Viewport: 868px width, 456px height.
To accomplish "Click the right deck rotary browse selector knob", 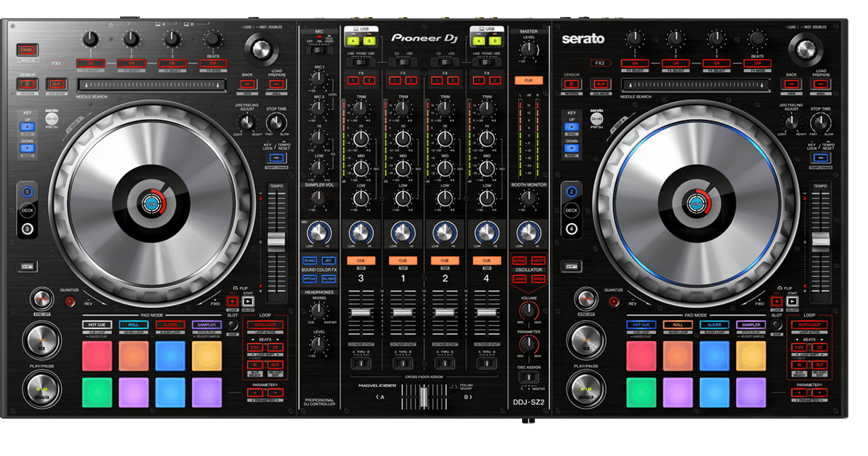I will [806, 48].
